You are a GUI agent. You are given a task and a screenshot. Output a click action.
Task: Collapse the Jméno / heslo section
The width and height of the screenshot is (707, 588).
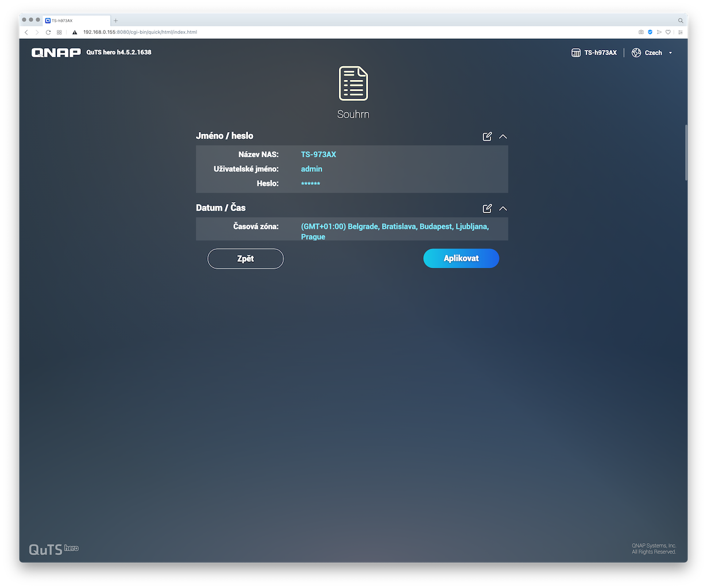click(x=503, y=137)
